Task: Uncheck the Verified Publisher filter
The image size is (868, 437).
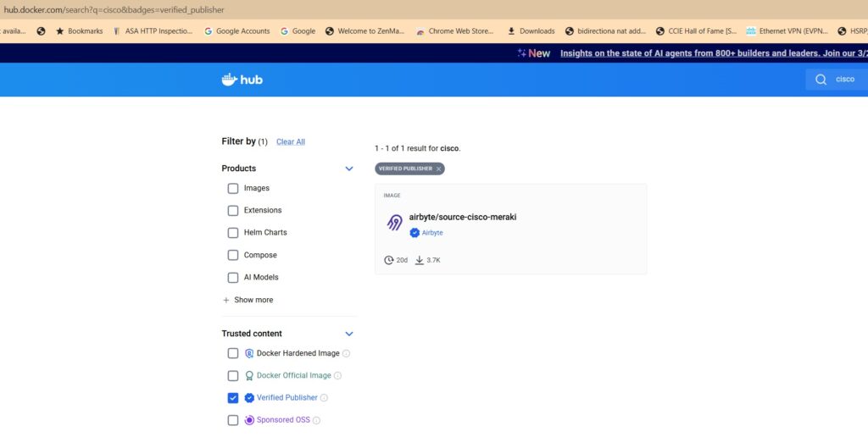Action: pyautogui.click(x=233, y=398)
